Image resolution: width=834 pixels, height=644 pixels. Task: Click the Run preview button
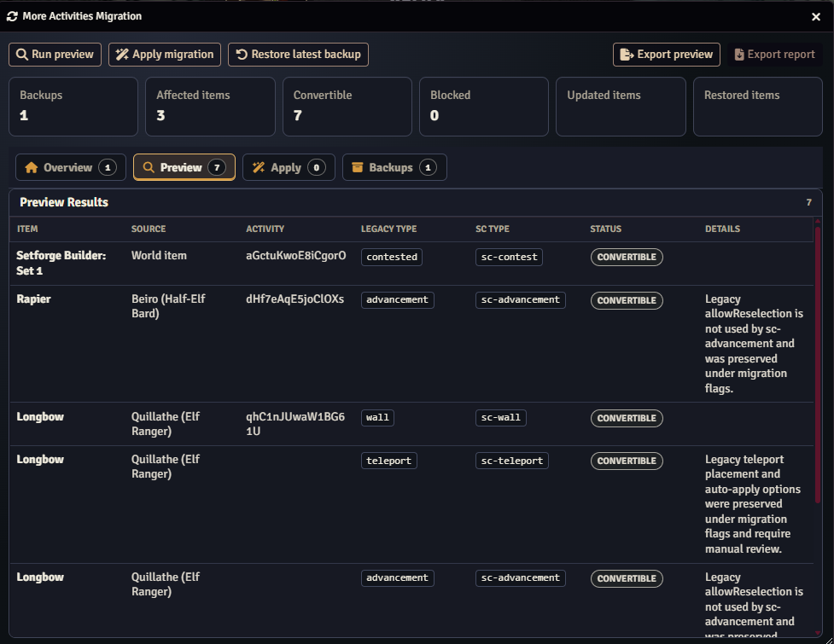click(55, 55)
